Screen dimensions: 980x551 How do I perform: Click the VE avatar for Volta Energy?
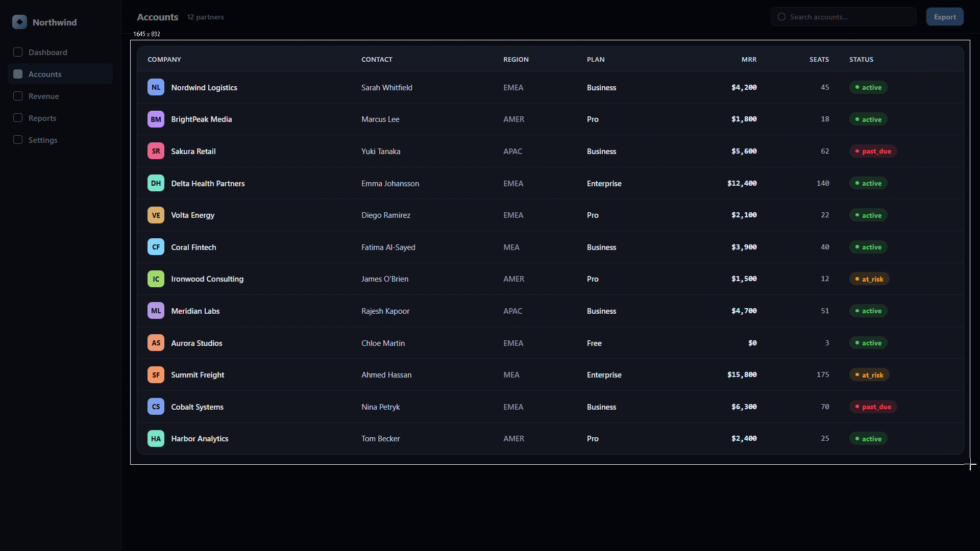(x=156, y=215)
